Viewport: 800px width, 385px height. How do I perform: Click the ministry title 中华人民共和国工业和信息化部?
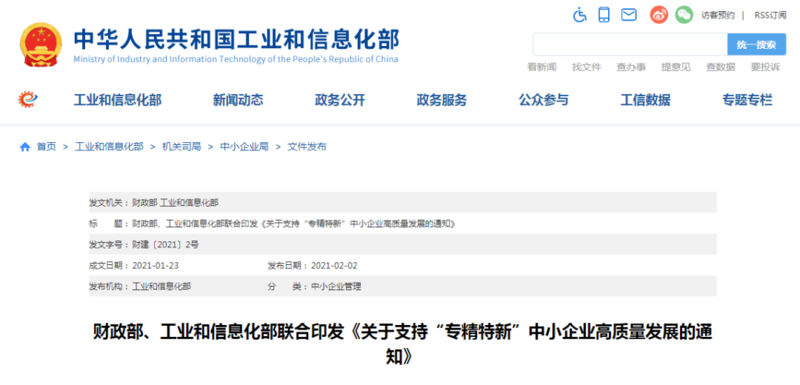[236, 40]
